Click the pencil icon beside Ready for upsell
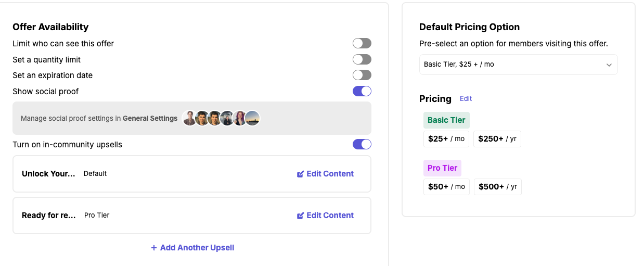The image size is (644, 266). point(300,216)
